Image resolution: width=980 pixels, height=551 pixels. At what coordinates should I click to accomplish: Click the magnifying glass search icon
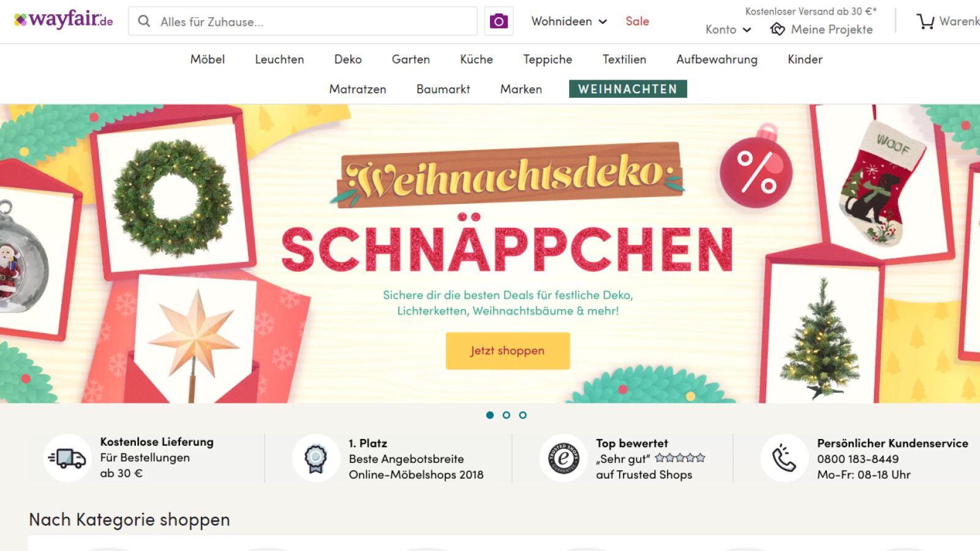point(144,21)
